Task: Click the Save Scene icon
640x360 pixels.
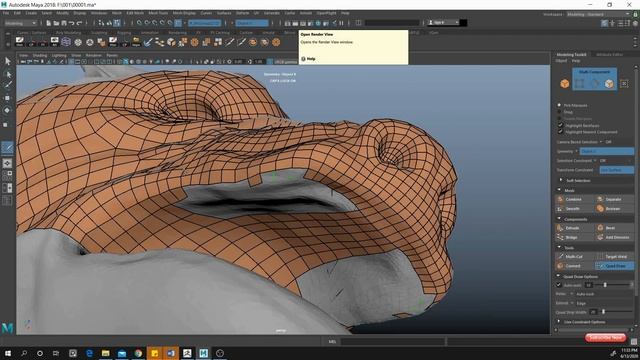Action: pos(64,23)
